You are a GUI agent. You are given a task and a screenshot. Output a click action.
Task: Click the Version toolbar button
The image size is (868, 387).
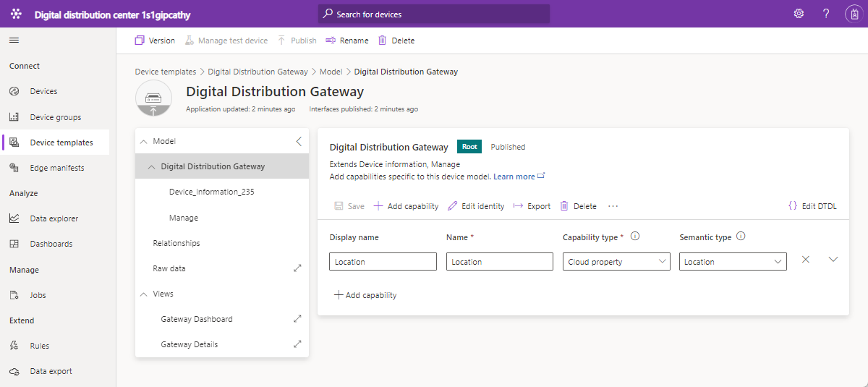point(155,41)
